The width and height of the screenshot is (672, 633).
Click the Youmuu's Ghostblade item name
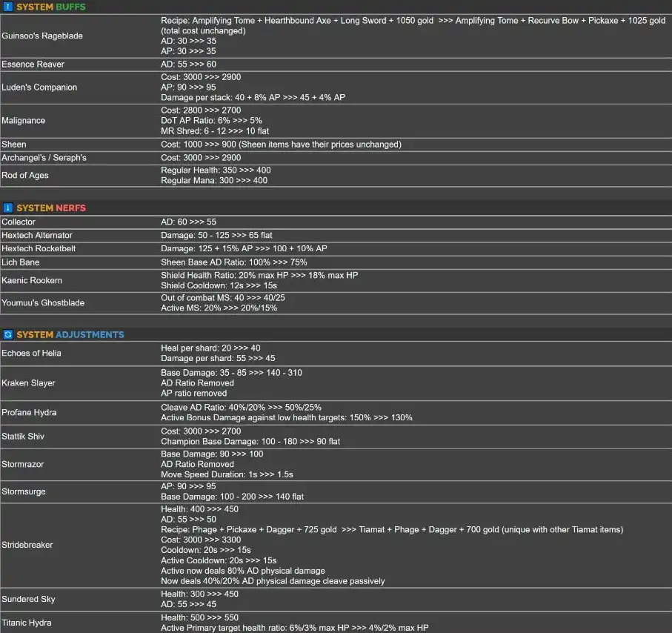[x=43, y=302]
